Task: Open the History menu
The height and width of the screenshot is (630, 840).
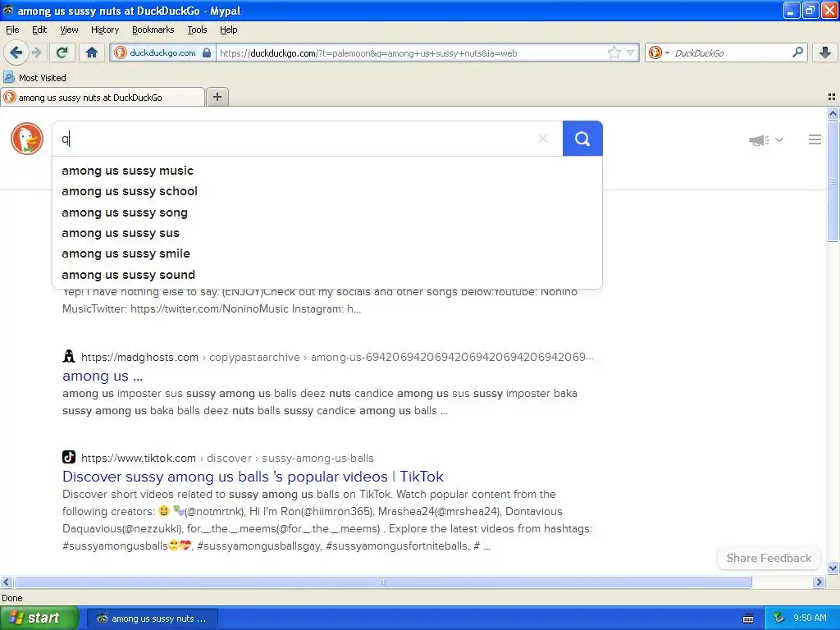Action: point(105,30)
